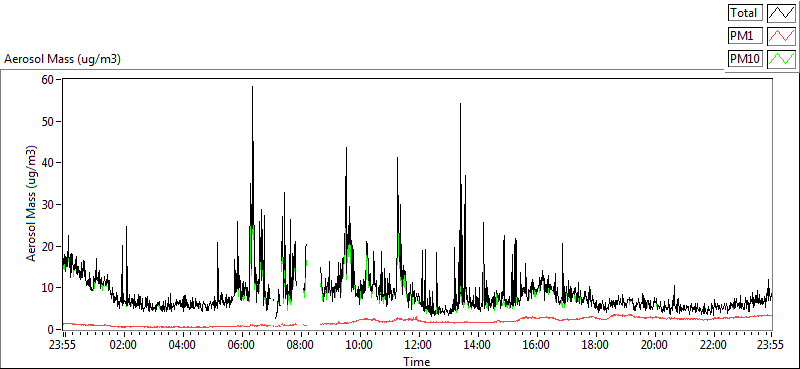Select the starting 23:55 time axis value
The height and width of the screenshot is (369, 800).
click(63, 344)
